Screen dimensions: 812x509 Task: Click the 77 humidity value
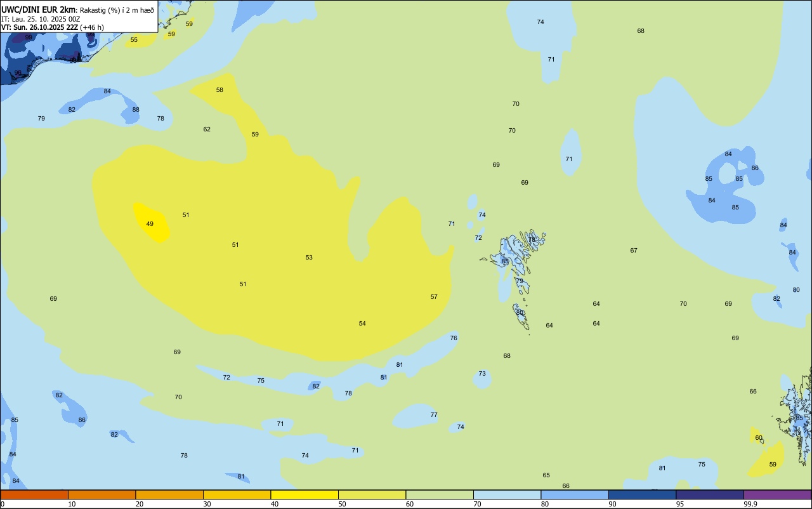[x=434, y=415]
